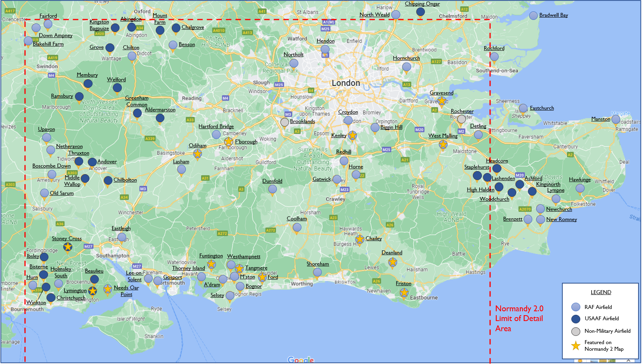Viewport: 642px width, 364px height.
Task: Select the Rochford airfield pin
Action: (x=494, y=56)
